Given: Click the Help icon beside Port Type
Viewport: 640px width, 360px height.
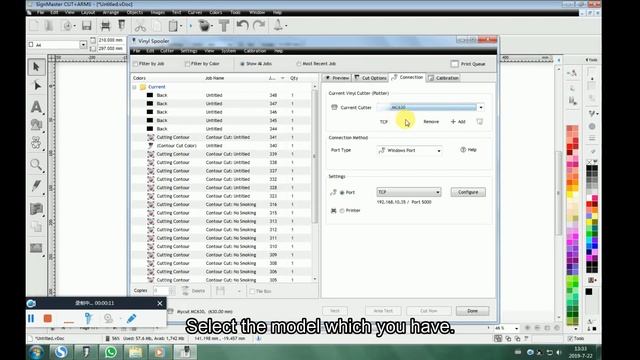Looking at the screenshot, I should [468, 150].
